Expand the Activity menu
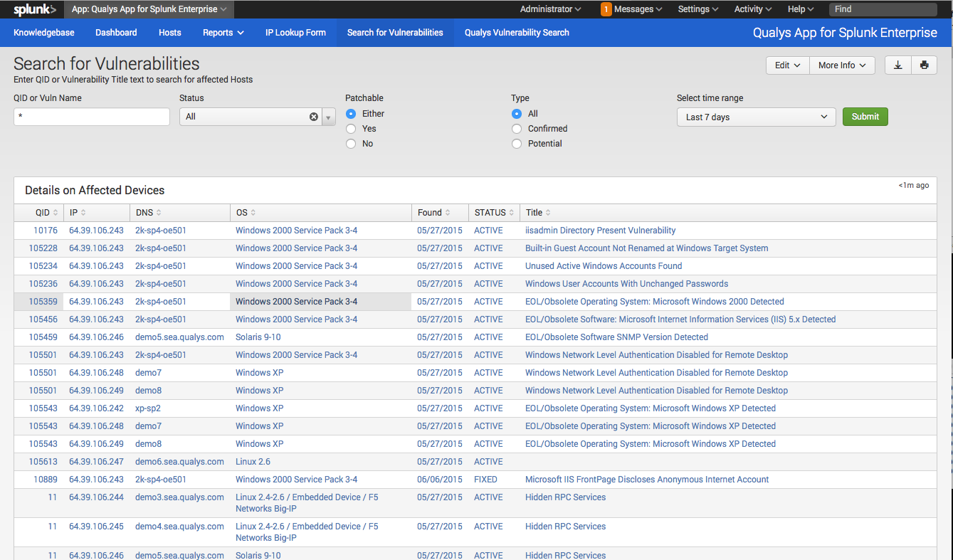 tap(753, 9)
